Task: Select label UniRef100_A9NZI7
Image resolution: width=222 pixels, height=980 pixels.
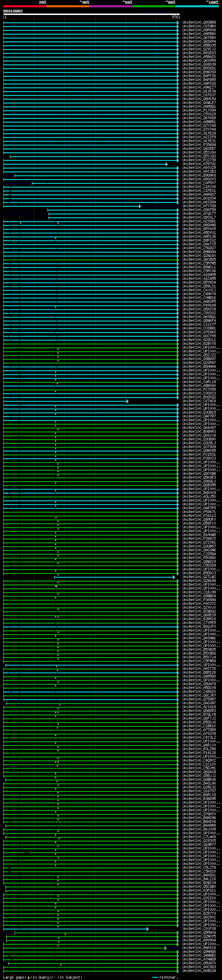Action: tap(199, 88)
